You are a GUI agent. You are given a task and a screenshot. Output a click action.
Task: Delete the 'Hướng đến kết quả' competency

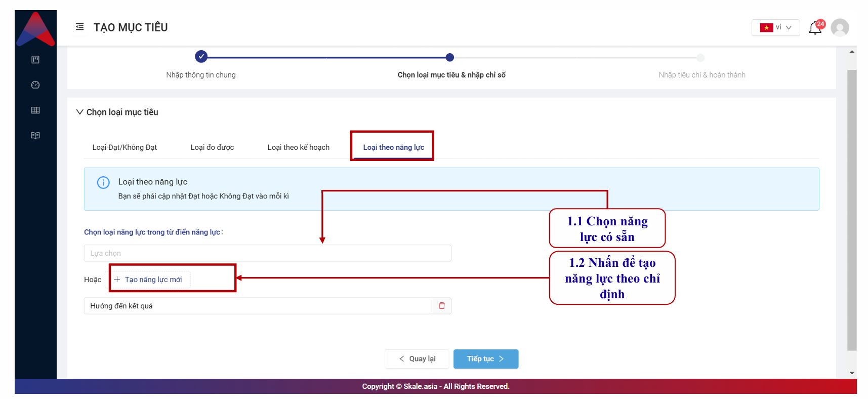coord(441,306)
